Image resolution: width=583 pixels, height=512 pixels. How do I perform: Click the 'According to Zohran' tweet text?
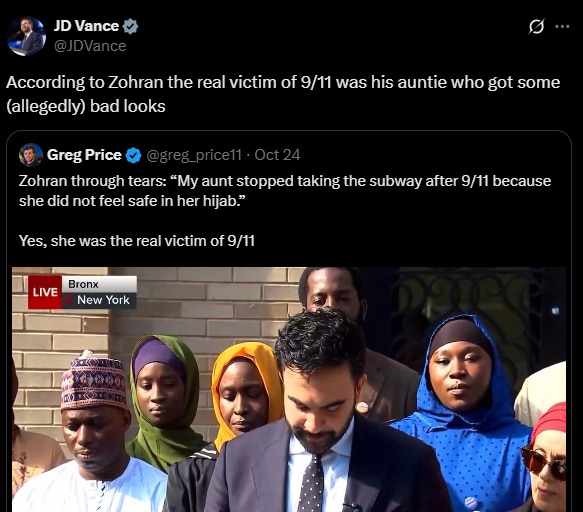click(x=283, y=82)
